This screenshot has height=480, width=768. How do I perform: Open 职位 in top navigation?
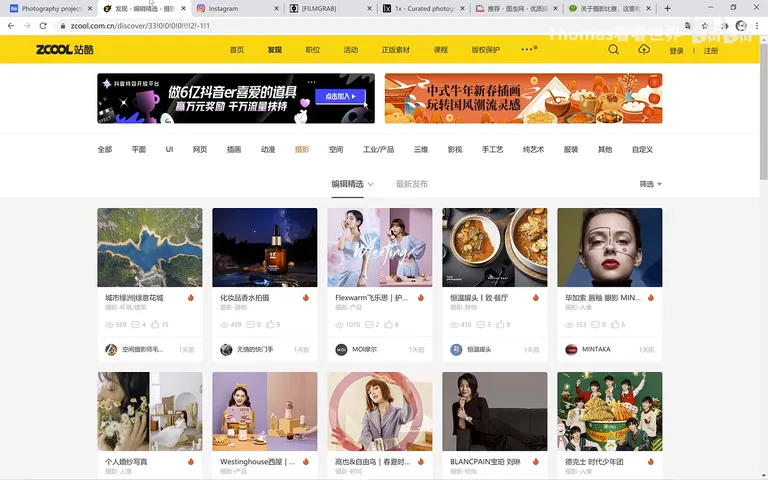[312, 49]
